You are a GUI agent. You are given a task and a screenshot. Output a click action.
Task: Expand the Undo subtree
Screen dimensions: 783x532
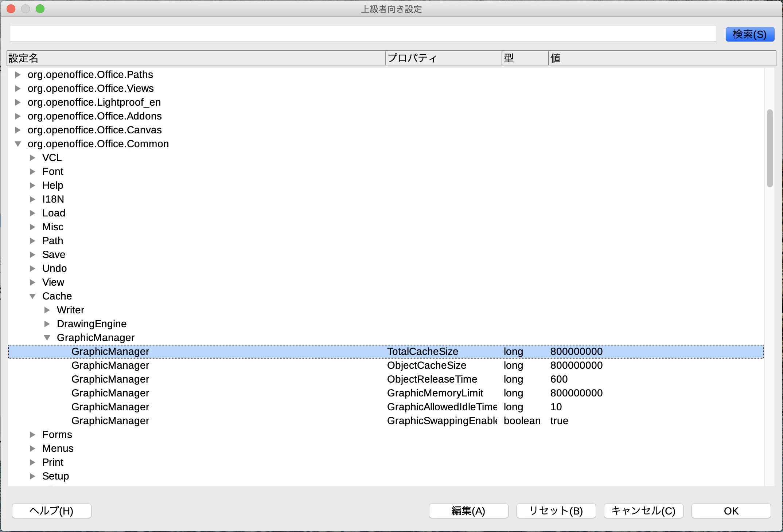tap(32, 269)
